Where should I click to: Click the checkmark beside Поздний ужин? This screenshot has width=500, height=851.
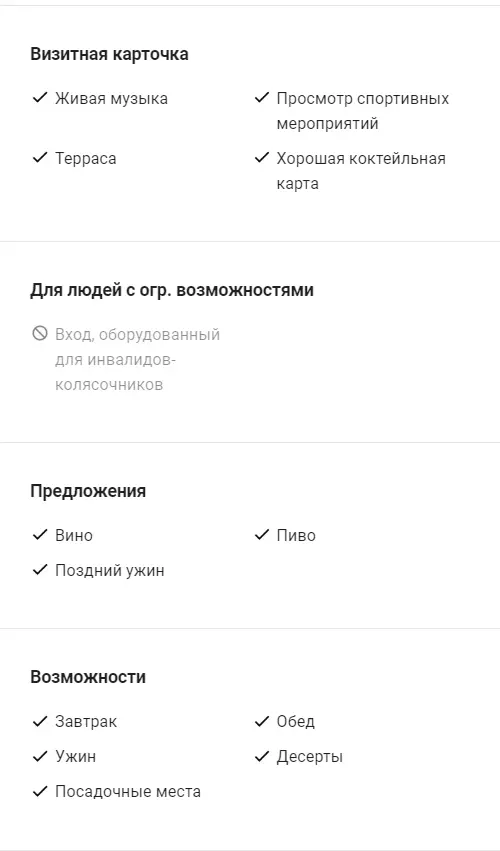[x=40, y=570]
